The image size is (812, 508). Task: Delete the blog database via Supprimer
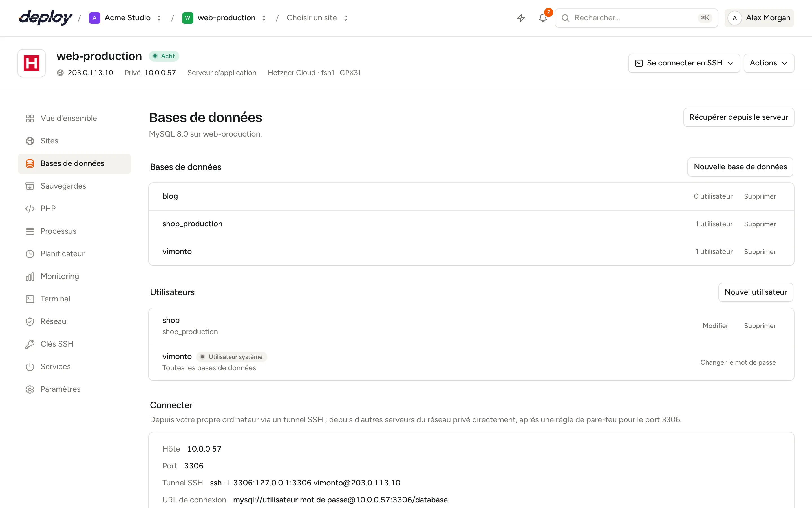(x=760, y=196)
